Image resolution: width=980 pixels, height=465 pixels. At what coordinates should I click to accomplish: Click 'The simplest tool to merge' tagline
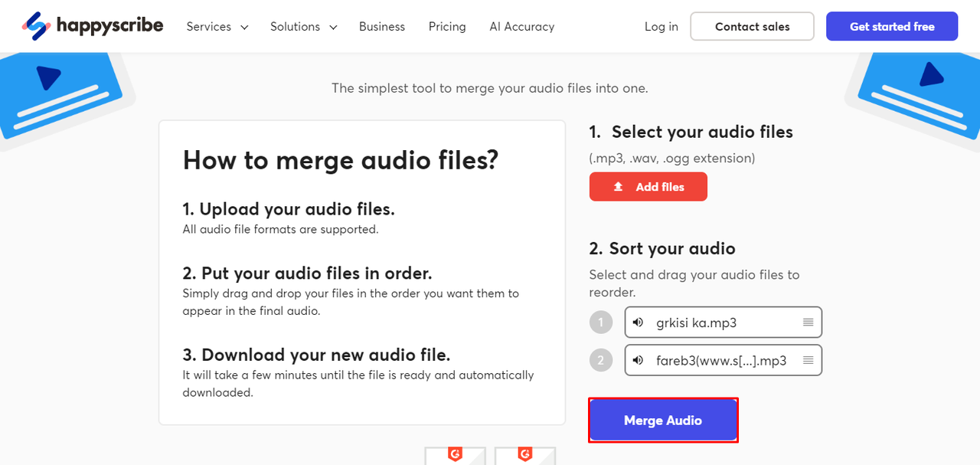[490, 88]
